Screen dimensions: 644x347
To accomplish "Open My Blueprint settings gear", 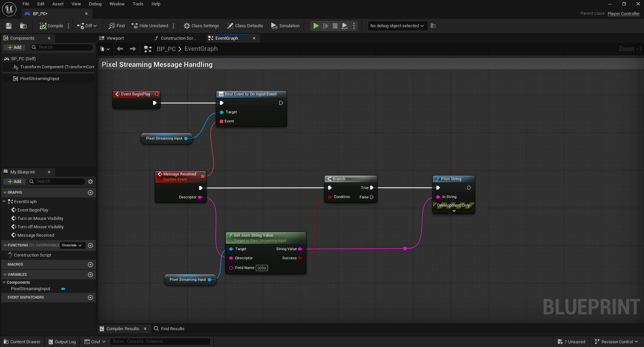I will [90, 182].
